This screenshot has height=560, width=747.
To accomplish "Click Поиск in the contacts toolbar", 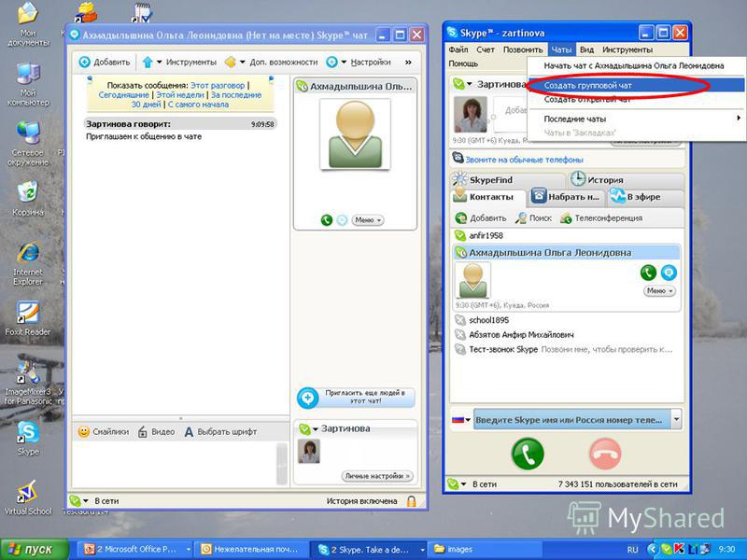I will [x=533, y=218].
